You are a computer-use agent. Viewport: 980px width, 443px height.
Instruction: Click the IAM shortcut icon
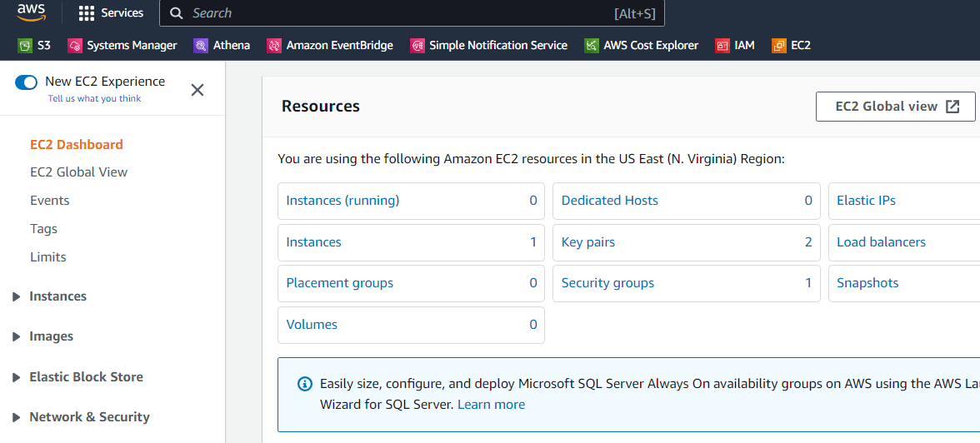click(722, 45)
